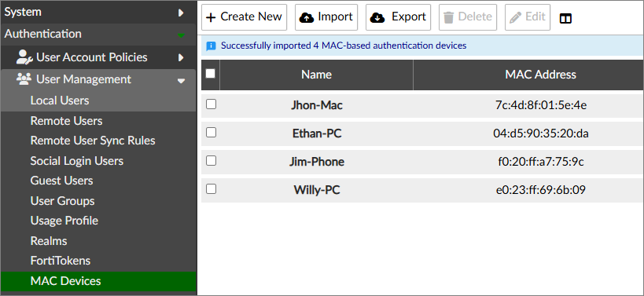
Task: Click MAC address 04:d5:90:35:20:da
Action: click(x=541, y=133)
